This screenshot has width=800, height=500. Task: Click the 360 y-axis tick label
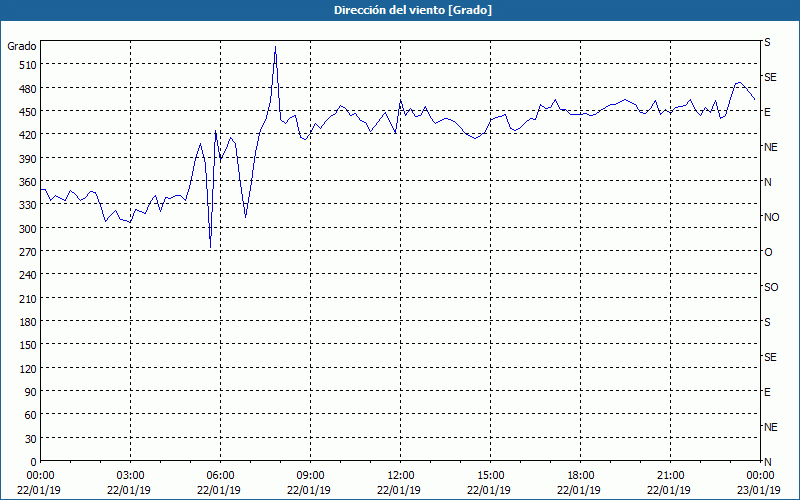click(x=29, y=182)
